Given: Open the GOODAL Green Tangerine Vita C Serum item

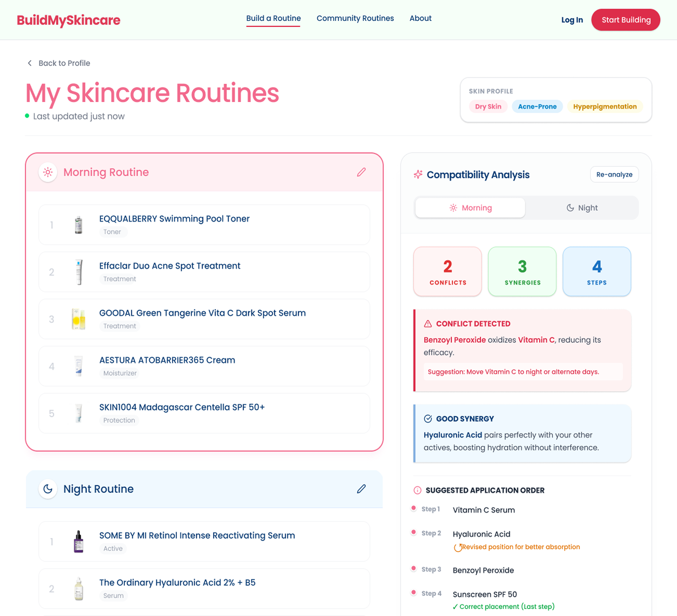Looking at the screenshot, I should point(202,313).
